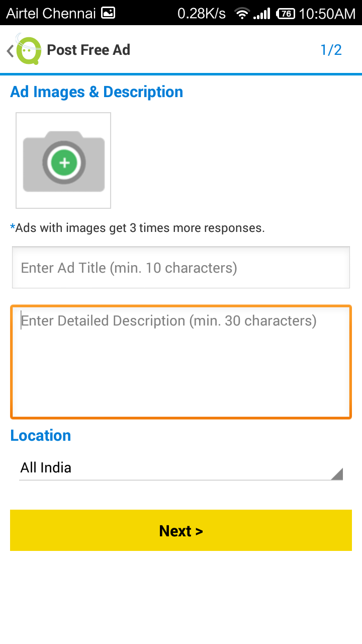Tap the image upload thumbnail box
362x644 pixels.
pyautogui.click(x=63, y=160)
